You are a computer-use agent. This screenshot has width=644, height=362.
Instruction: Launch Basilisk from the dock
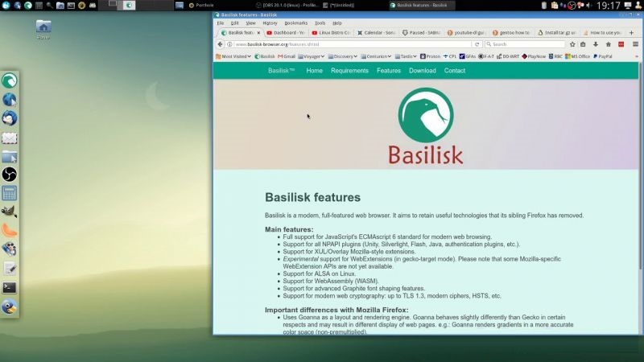click(x=10, y=81)
